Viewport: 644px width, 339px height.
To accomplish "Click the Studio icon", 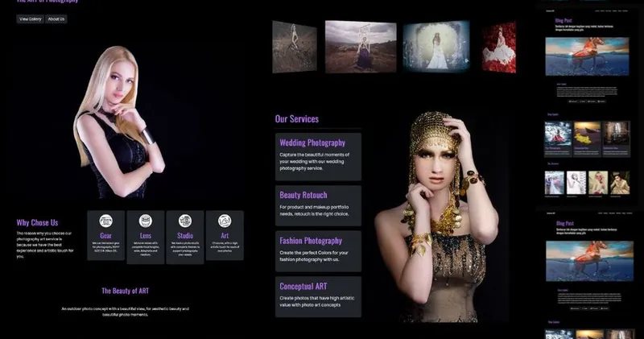I will [185, 221].
